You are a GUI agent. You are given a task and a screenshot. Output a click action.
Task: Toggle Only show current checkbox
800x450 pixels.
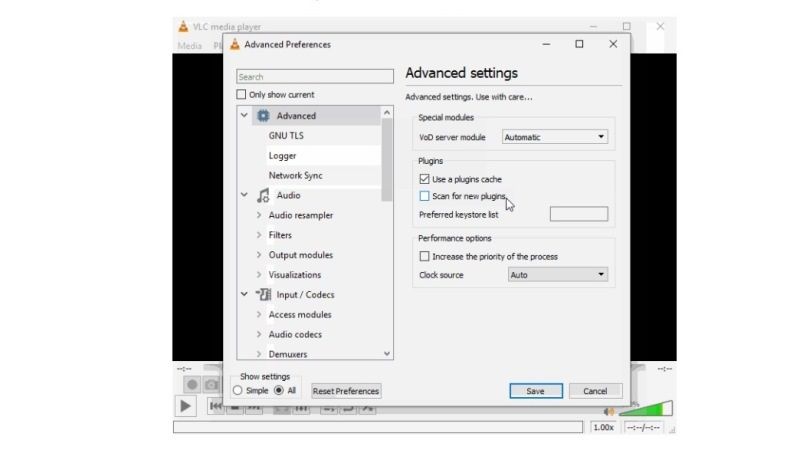[241, 94]
